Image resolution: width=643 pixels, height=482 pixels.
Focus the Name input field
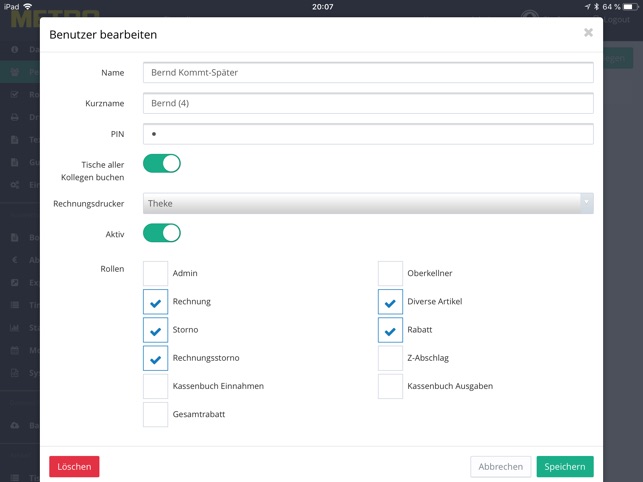pyautogui.click(x=368, y=73)
